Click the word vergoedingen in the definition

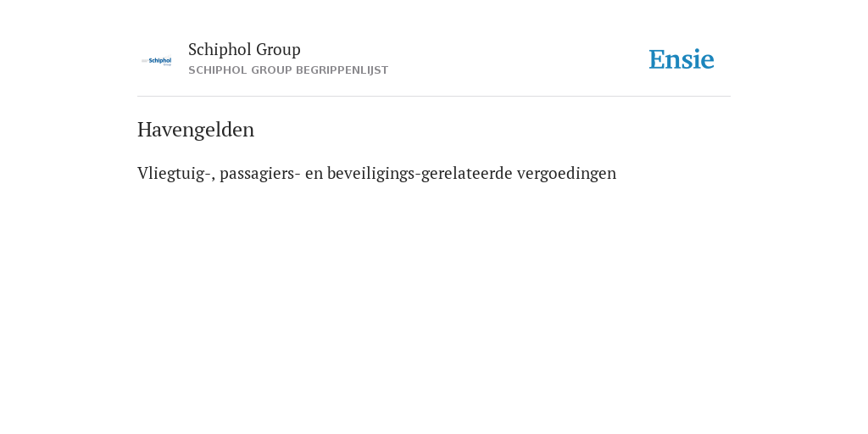coord(566,174)
